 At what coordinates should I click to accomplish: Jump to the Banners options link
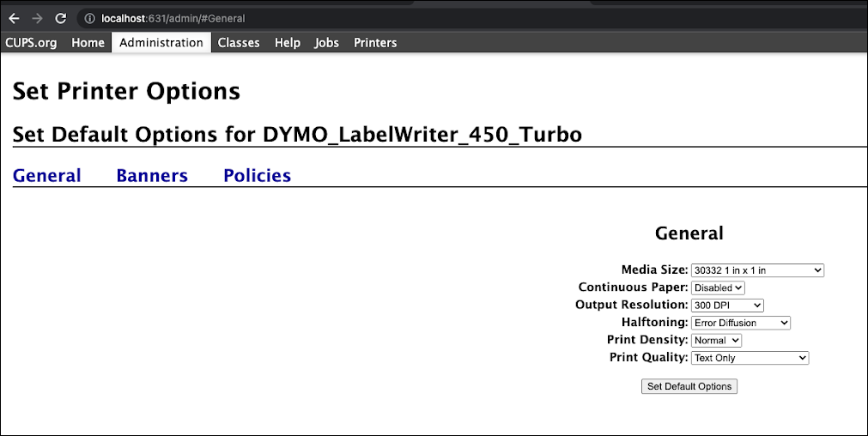[x=152, y=175]
